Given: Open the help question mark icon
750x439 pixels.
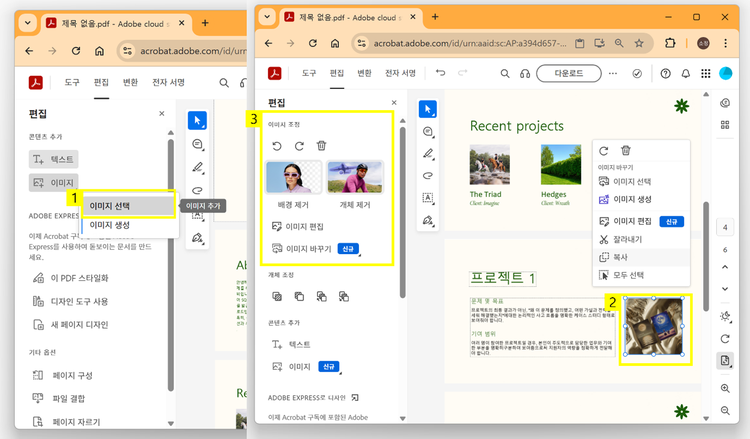Looking at the screenshot, I should [665, 74].
